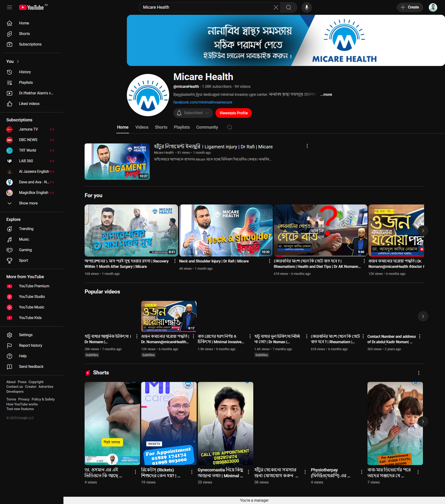The width and height of the screenshot is (445, 504).
Task: Open TRT World subscription
Action: (31, 151)
